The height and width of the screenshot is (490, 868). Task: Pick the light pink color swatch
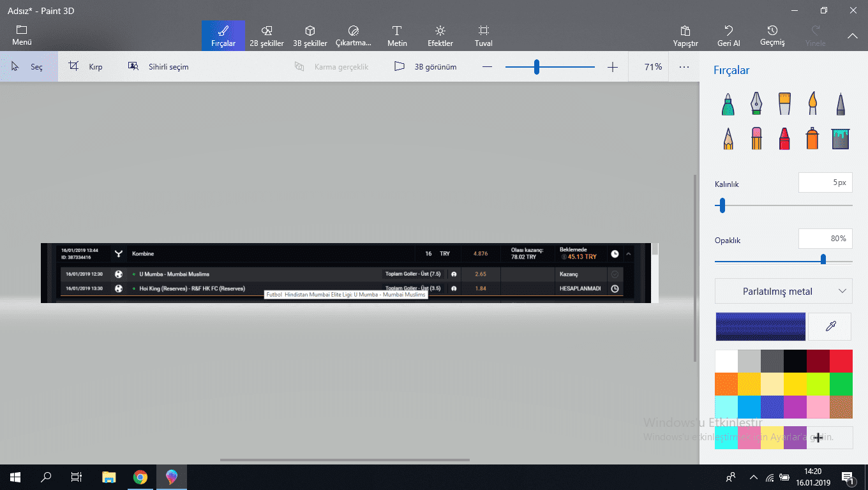(x=818, y=407)
